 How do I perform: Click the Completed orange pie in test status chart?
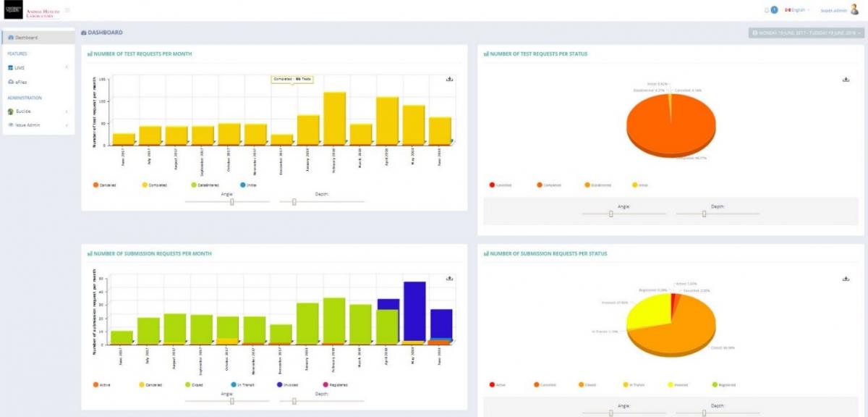[671, 124]
